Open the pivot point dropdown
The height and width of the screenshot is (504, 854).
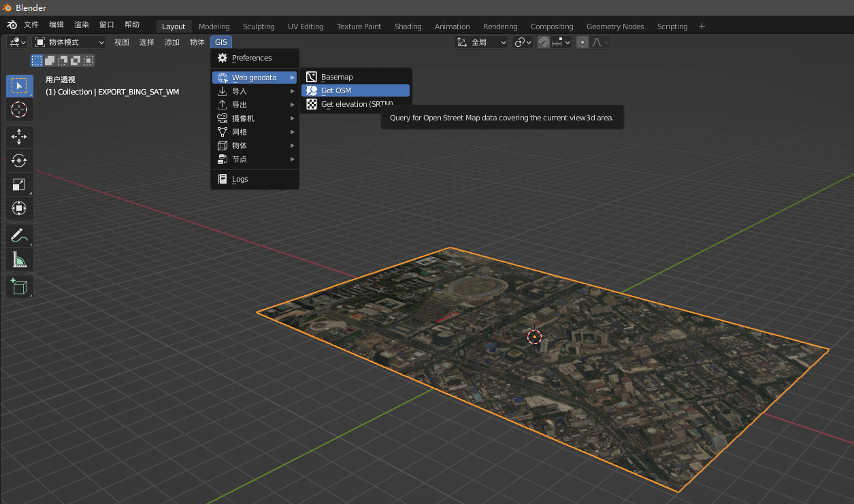(523, 42)
